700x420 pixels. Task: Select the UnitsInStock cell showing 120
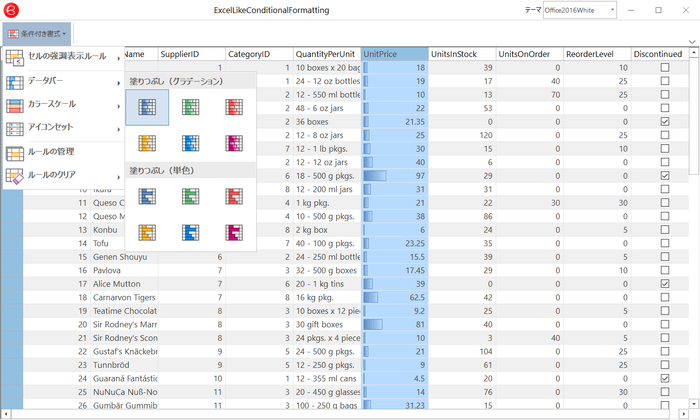coord(462,135)
